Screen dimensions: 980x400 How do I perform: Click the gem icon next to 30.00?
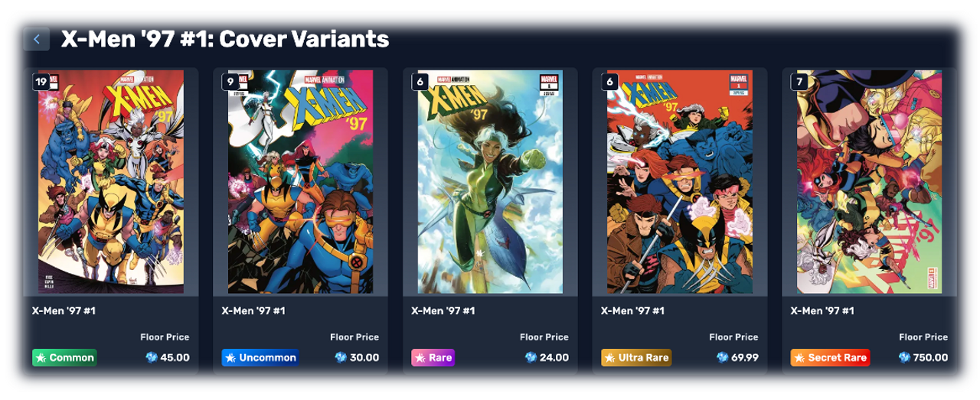click(x=341, y=357)
